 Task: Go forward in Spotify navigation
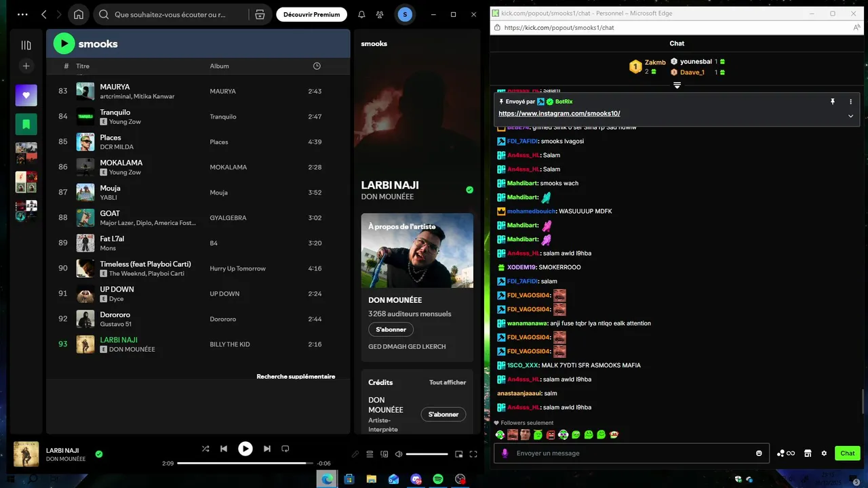point(60,14)
